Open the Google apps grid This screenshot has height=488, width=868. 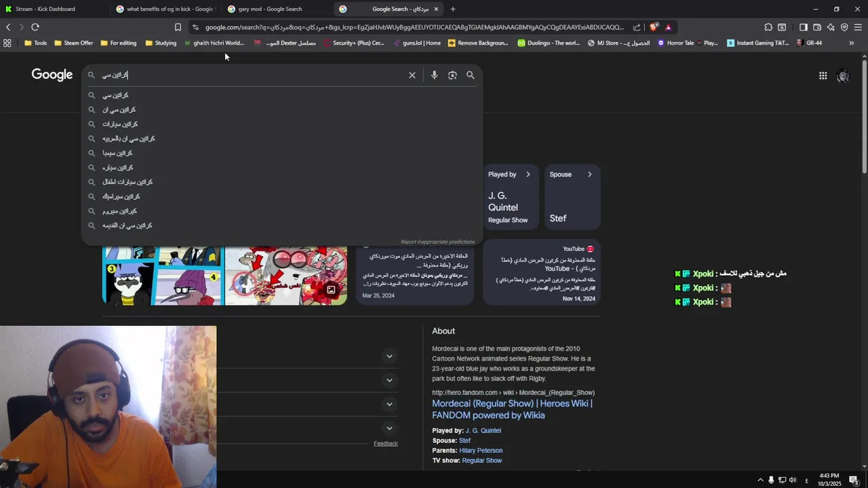(823, 76)
